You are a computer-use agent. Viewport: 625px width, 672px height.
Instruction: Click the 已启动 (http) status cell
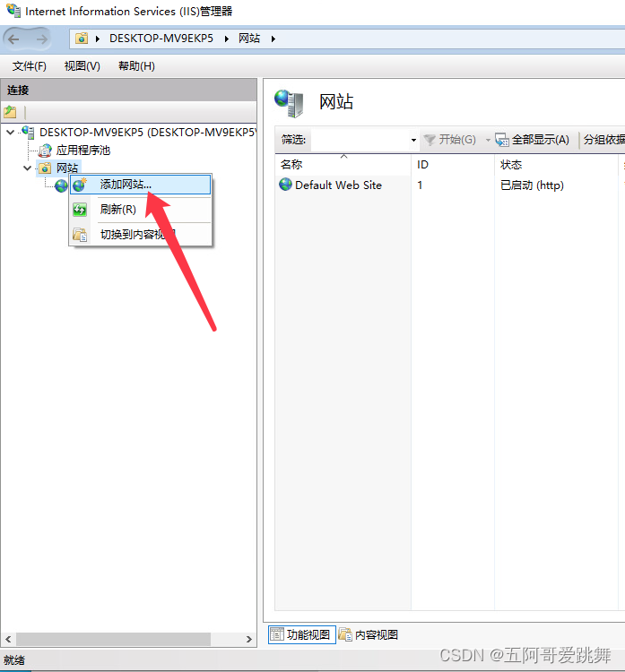click(532, 185)
